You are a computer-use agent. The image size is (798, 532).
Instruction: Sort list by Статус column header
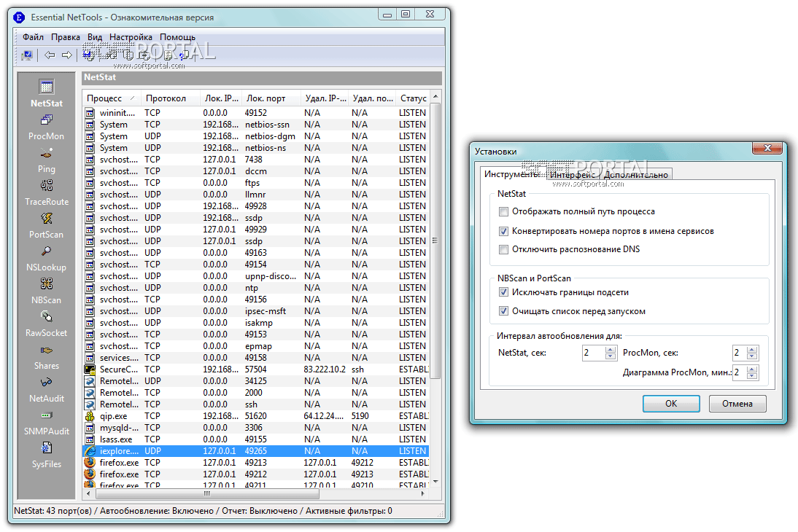tap(414, 98)
